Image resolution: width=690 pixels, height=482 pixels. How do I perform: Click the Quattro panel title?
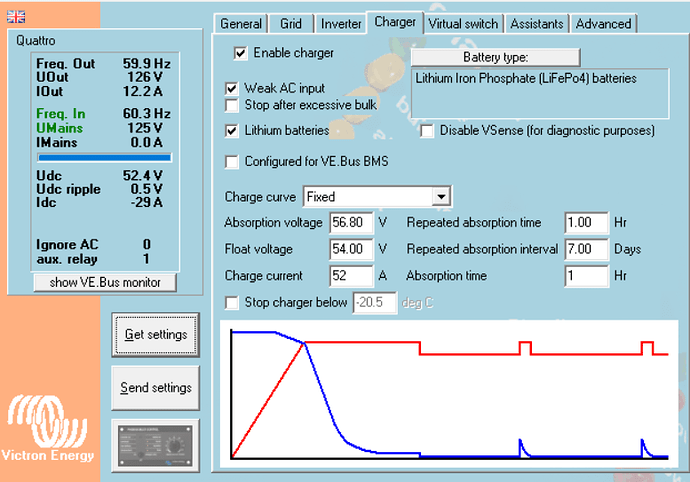36,40
